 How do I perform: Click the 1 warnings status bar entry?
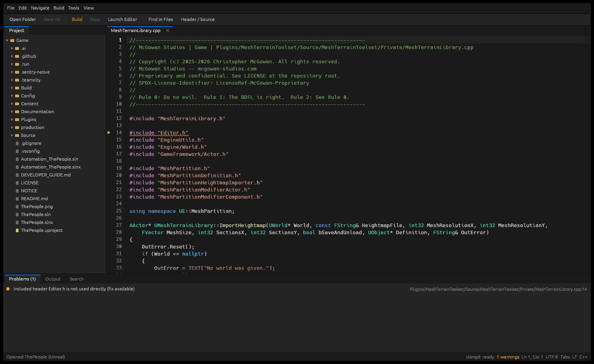508,357
